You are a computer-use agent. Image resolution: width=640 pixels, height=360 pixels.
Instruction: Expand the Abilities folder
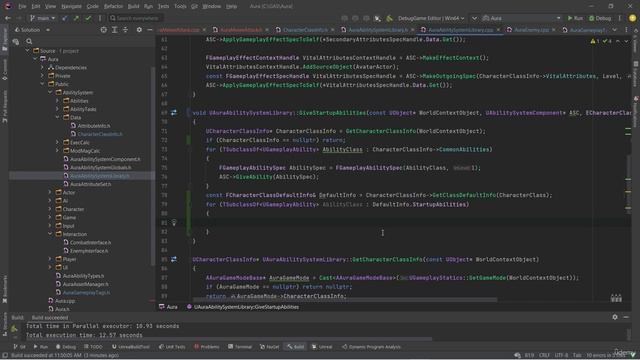58,101
